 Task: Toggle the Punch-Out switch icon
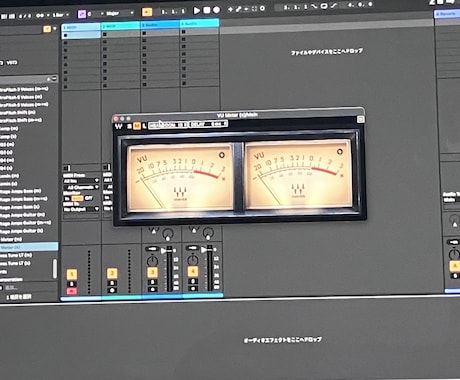(334, 6)
